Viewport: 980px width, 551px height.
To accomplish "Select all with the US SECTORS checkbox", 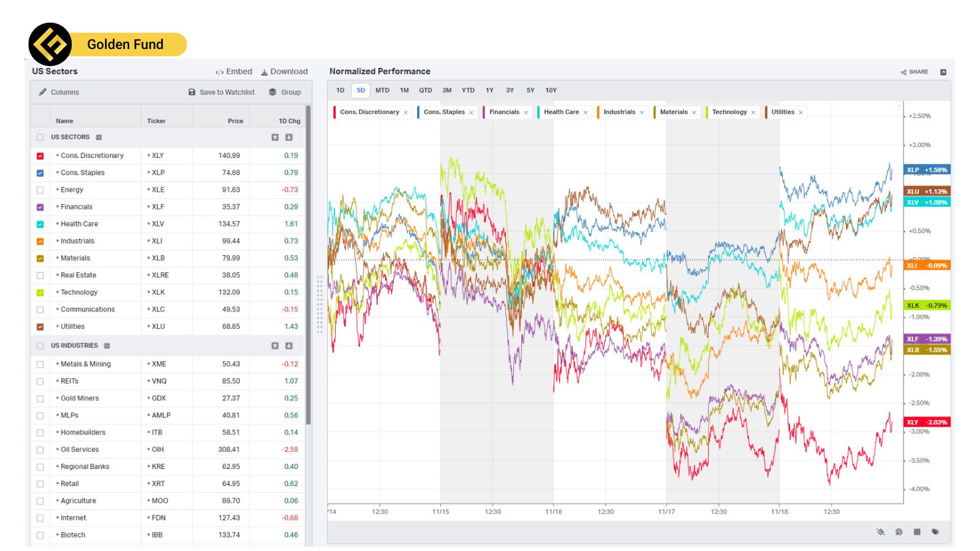I will (40, 138).
